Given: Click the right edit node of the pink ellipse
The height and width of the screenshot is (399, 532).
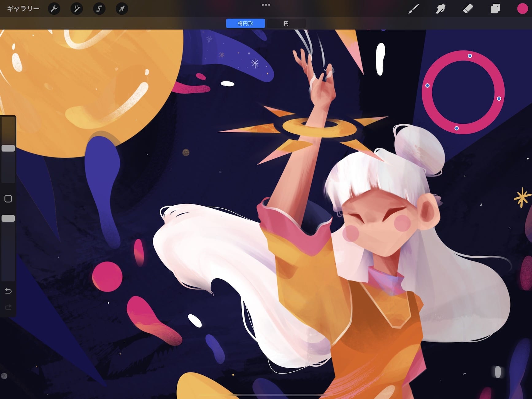Looking at the screenshot, I should 499,99.
